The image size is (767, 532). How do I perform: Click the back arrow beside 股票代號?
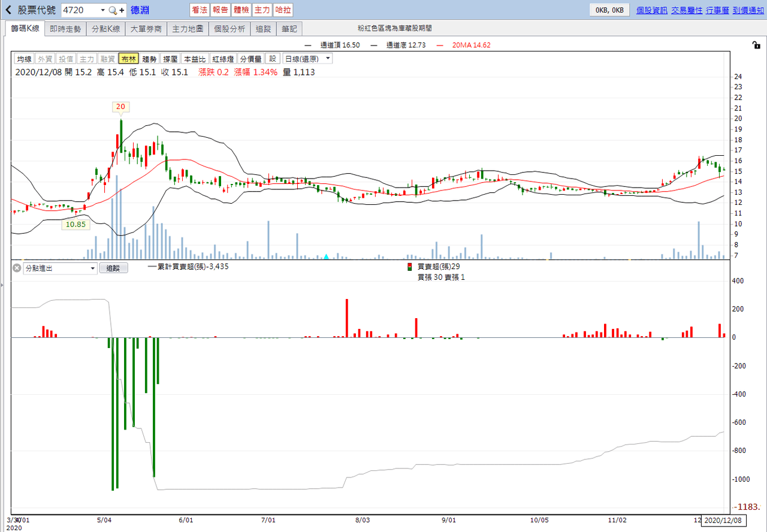(x=8, y=10)
